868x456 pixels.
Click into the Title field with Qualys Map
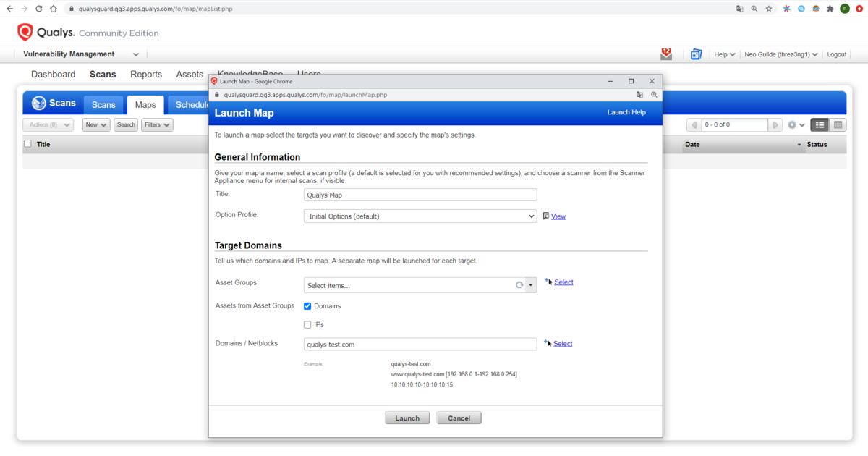[420, 195]
